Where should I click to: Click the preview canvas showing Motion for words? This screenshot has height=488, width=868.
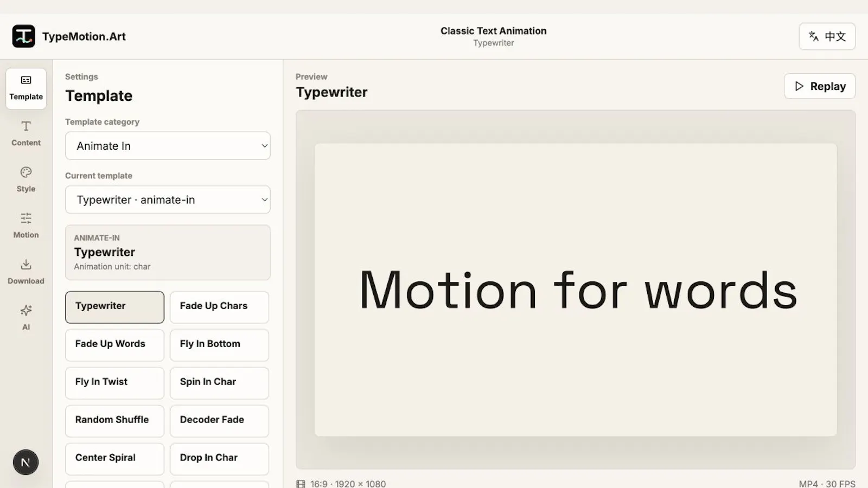tap(576, 290)
